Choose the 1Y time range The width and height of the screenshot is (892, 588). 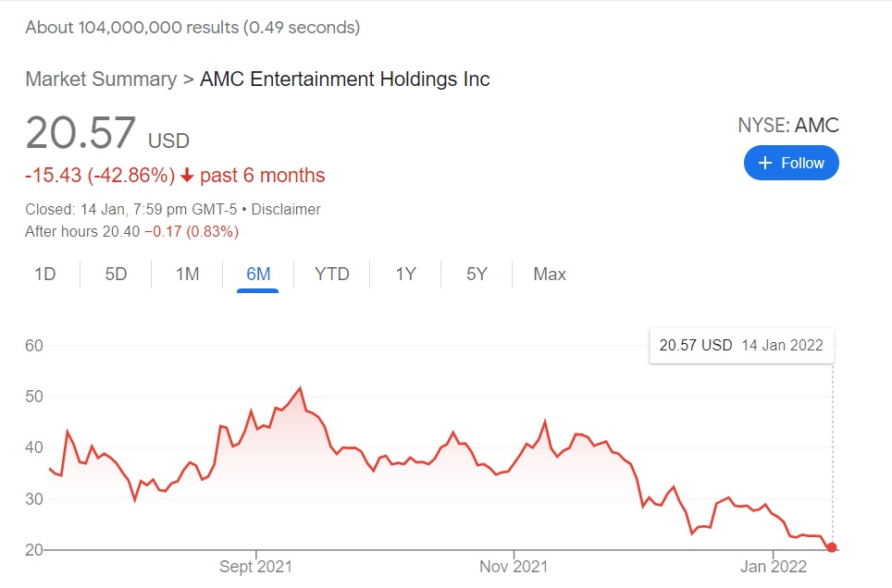(x=405, y=274)
